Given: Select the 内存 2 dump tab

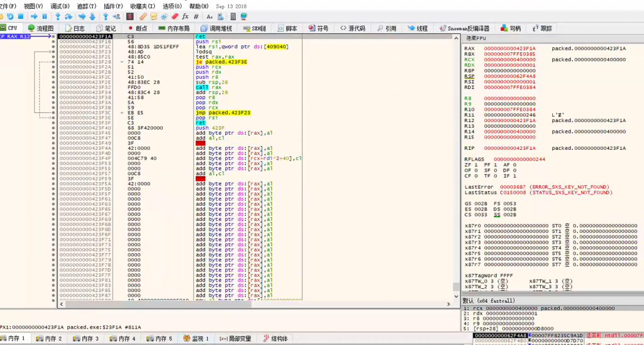Looking at the screenshot, I should 49,339.
